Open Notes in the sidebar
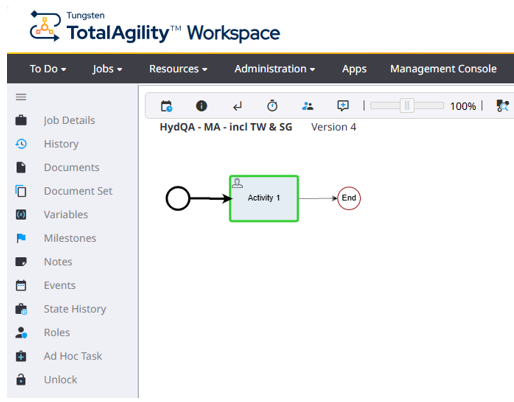Screen dimensions: 514x402 pos(58,262)
